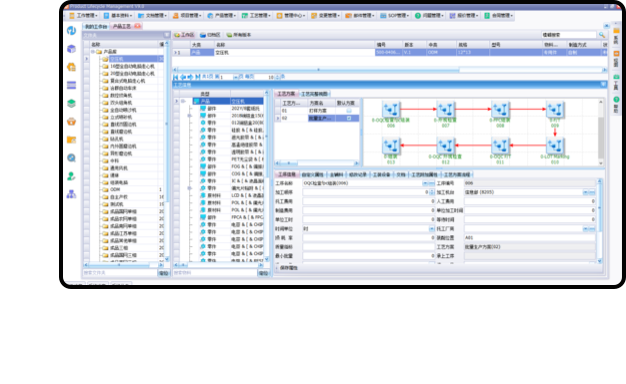626x384 pixels.
Task: Select process node 011 in flow diagram
Action: pyautogui.click(x=500, y=146)
